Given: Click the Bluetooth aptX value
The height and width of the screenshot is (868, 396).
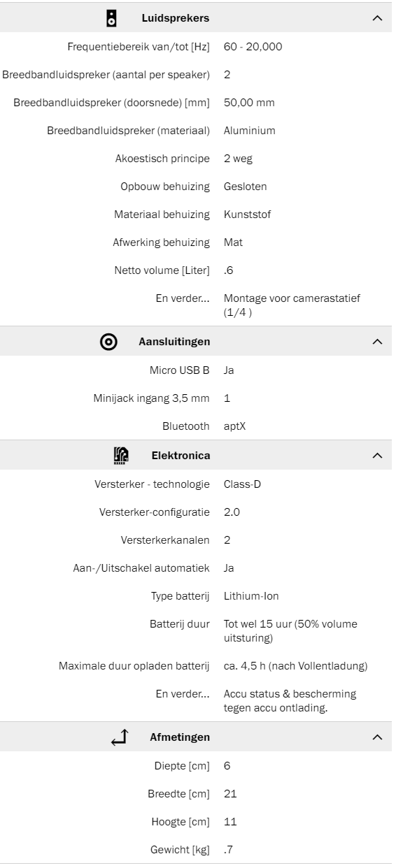Looking at the screenshot, I should (236, 426).
